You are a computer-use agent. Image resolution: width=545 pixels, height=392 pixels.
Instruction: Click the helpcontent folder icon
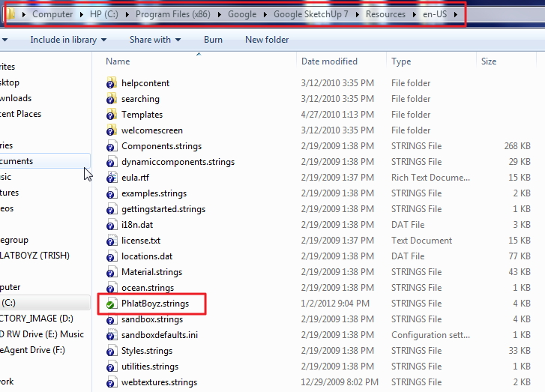click(111, 83)
